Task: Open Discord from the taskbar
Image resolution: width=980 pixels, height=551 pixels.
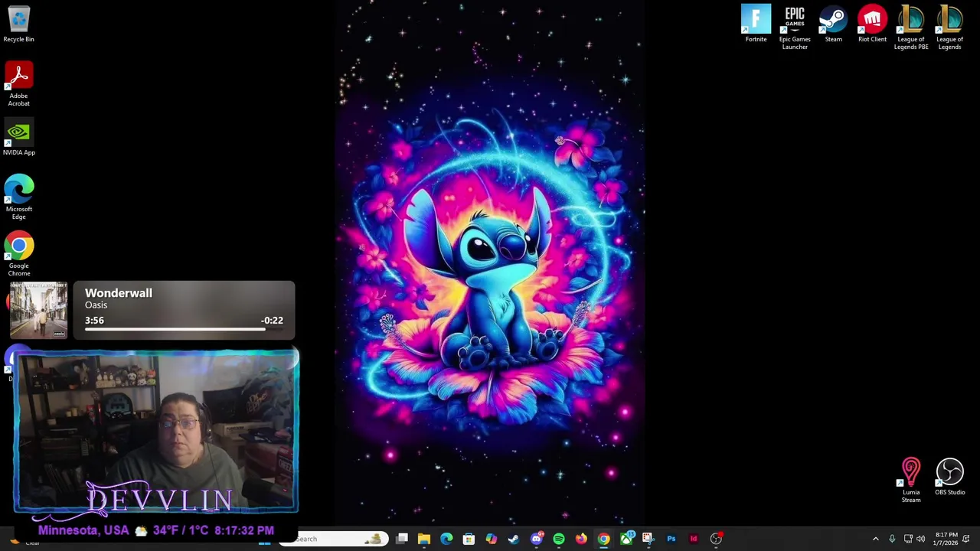Action: click(x=536, y=539)
